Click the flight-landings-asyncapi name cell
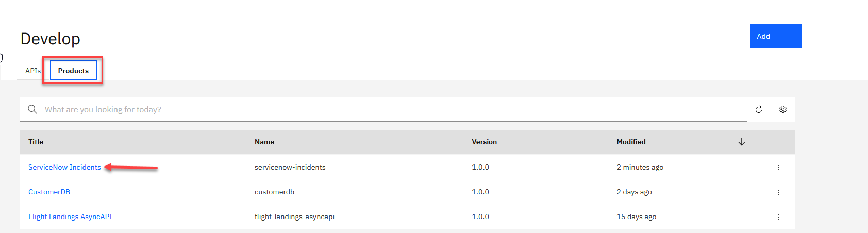 (x=294, y=217)
